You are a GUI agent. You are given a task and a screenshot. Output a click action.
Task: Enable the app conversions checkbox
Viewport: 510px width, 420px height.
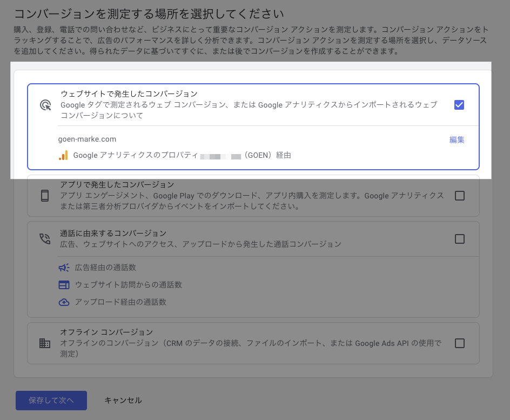[x=460, y=196]
